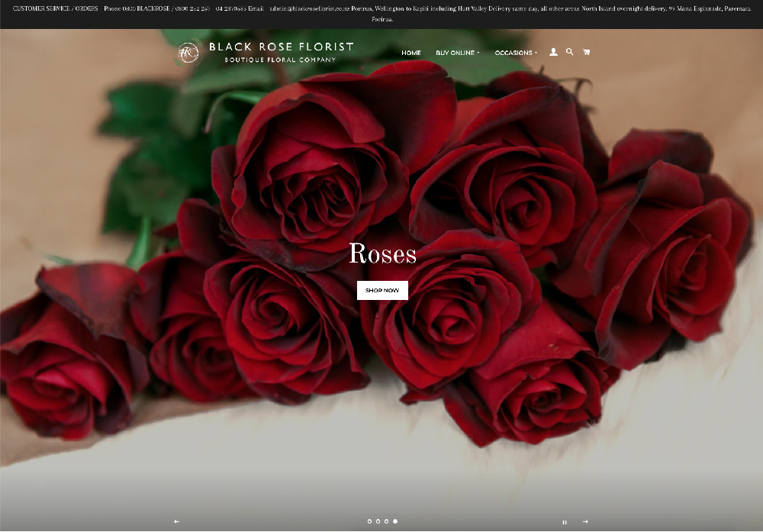Select the first slide dot
This screenshot has width=763, height=532.
[x=369, y=521]
